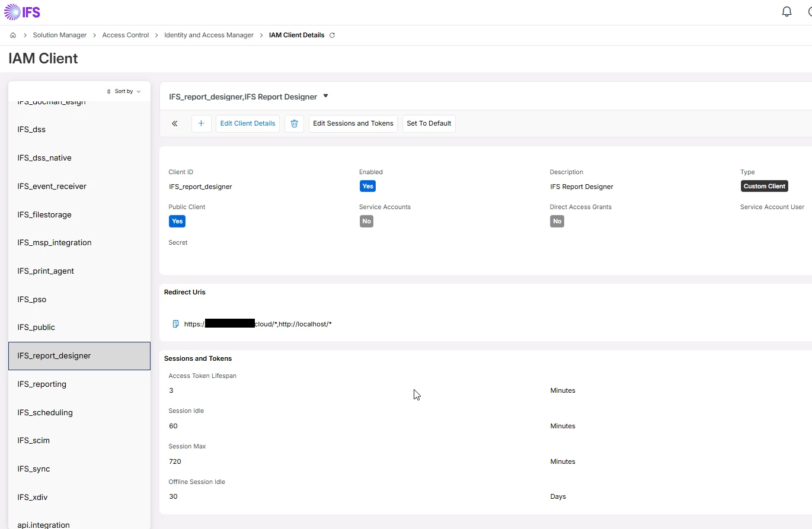Viewport: 812px width, 529px height.
Task: Toggle the Service Accounts No badge
Action: pos(366,221)
